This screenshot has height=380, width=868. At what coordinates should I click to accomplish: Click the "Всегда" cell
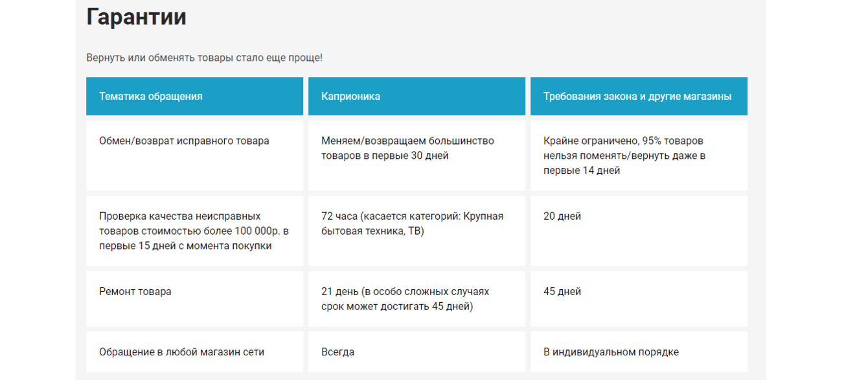coord(417,352)
